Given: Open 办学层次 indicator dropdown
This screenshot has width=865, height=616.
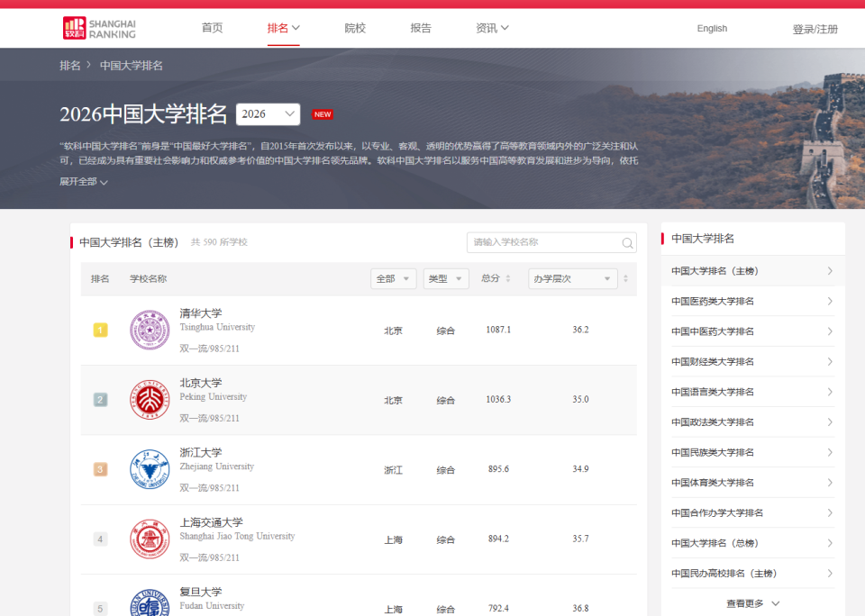Looking at the screenshot, I should click(x=573, y=278).
